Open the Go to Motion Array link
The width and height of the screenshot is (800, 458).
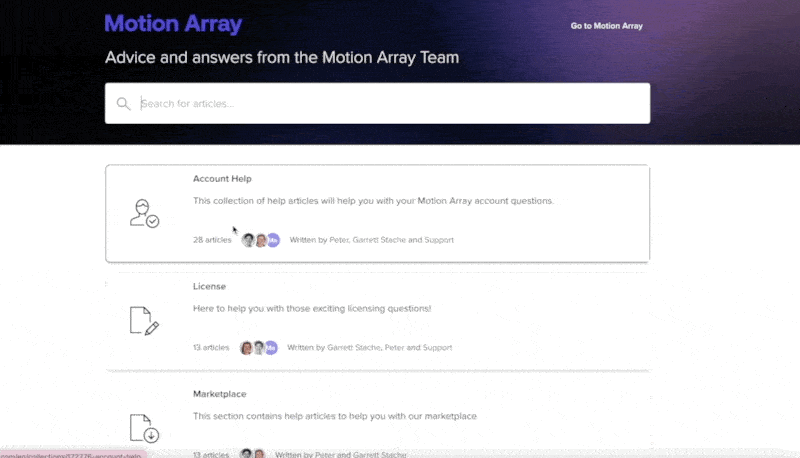click(x=606, y=26)
